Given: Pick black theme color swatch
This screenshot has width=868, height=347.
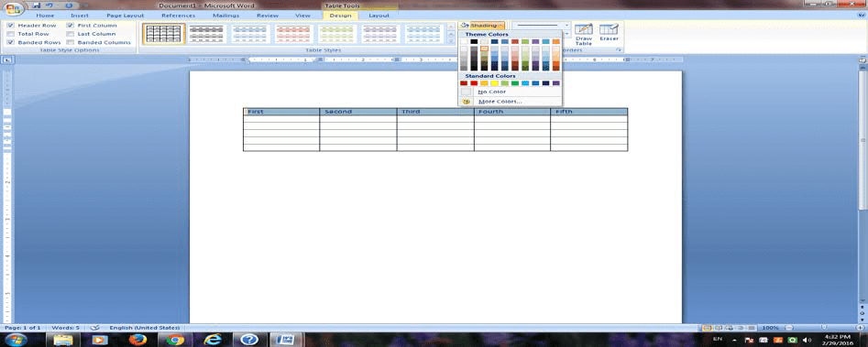Looking at the screenshot, I should (474, 41).
